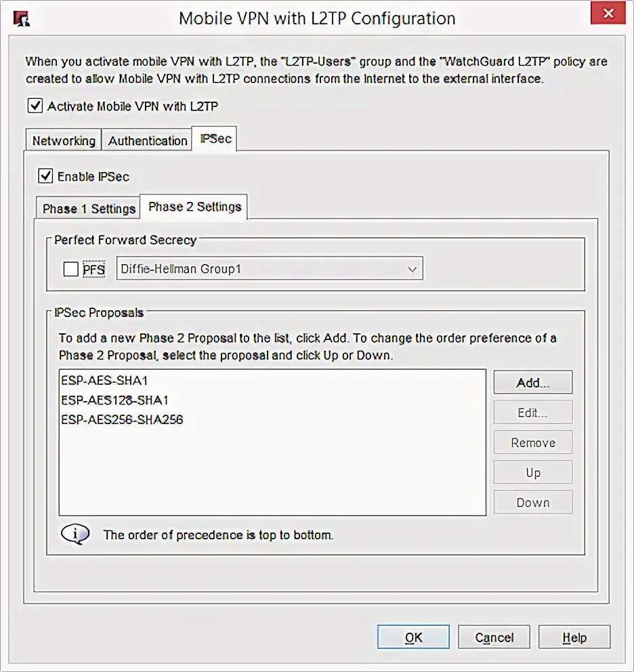Click the Remove proposal button
Viewport: 634px width, 672px height.
(x=533, y=442)
